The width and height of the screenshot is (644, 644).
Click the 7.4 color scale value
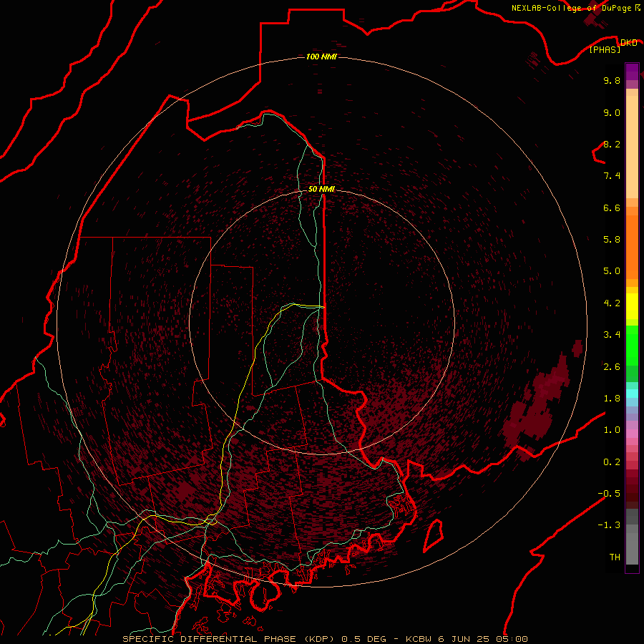(x=612, y=176)
